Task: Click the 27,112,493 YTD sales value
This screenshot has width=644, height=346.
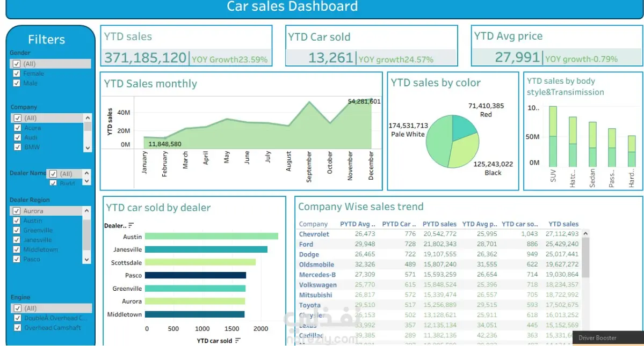Action: point(562,234)
